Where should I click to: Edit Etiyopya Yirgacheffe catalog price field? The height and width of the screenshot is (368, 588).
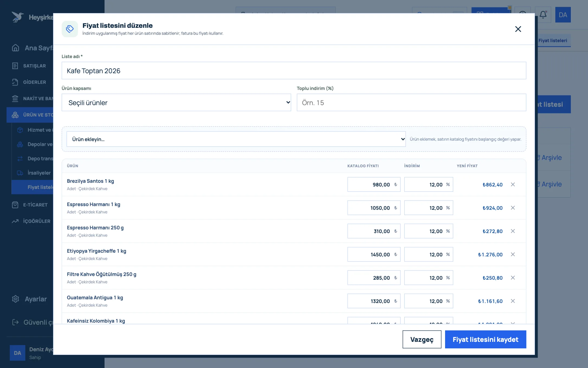pyautogui.click(x=374, y=254)
